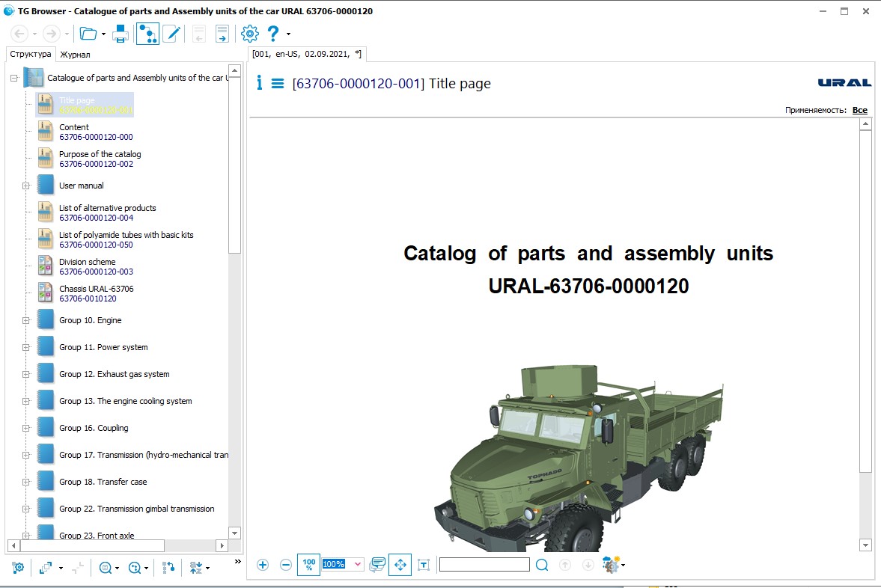
Task: Zoom in with the plus icon
Action: (263, 565)
